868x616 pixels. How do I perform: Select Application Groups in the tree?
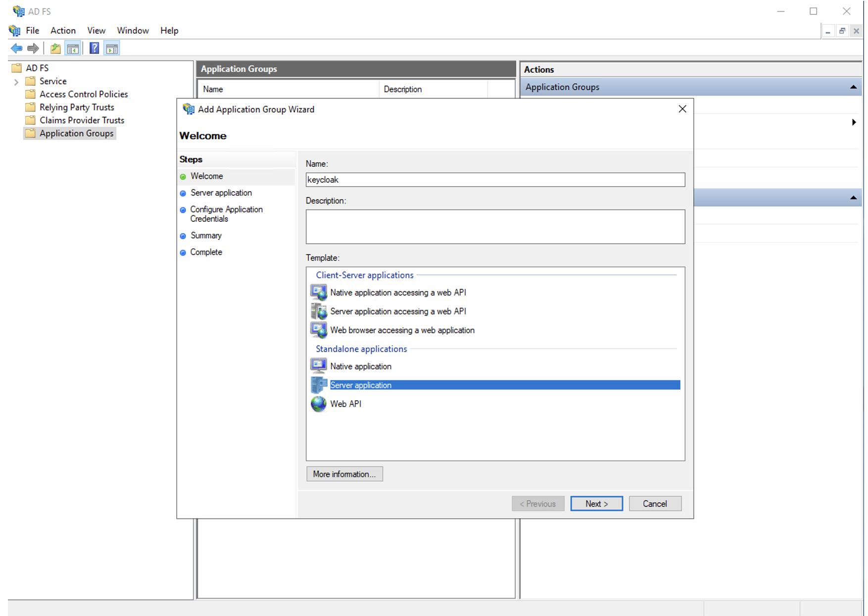(x=77, y=133)
